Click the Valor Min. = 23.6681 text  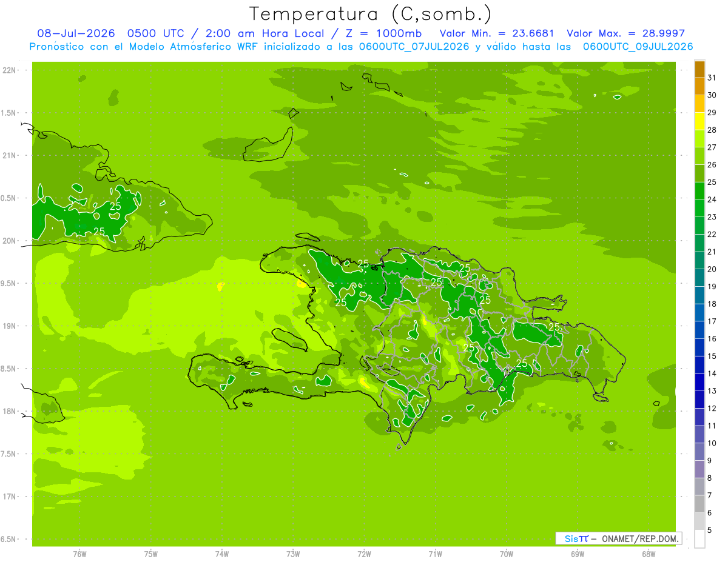(x=496, y=33)
